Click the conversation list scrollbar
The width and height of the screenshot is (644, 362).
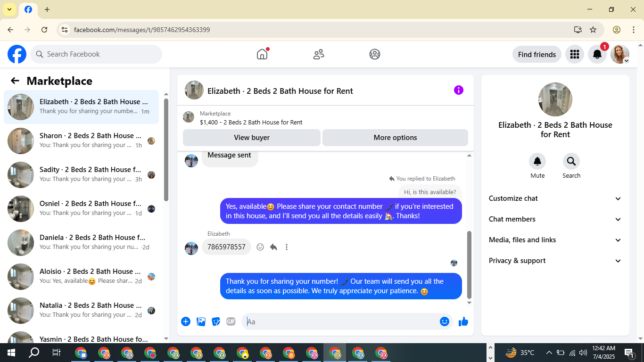tap(166, 150)
